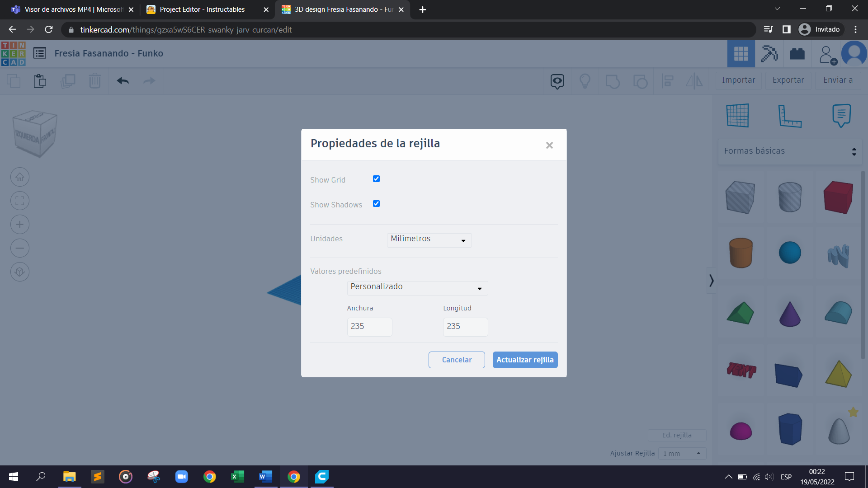The height and width of the screenshot is (488, 868).
Task: Open the Unidades Milímetros dropdown
Action: point(429,240)
